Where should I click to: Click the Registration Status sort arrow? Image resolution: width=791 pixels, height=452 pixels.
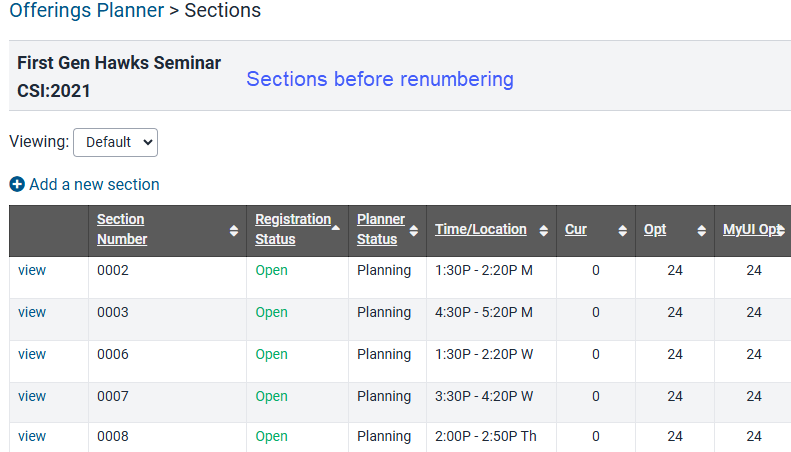click(335, 229)
